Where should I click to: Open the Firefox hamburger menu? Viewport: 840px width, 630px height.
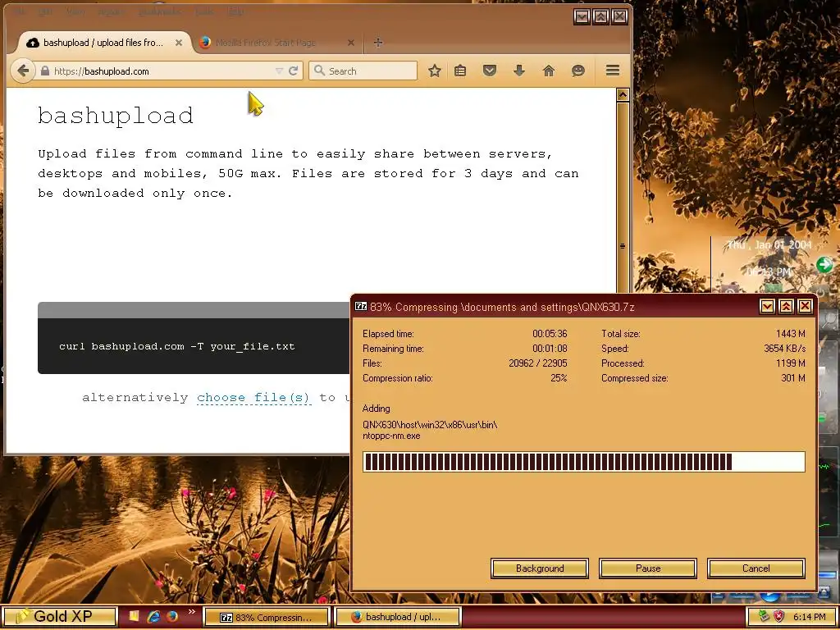click(x=613, y=71)
